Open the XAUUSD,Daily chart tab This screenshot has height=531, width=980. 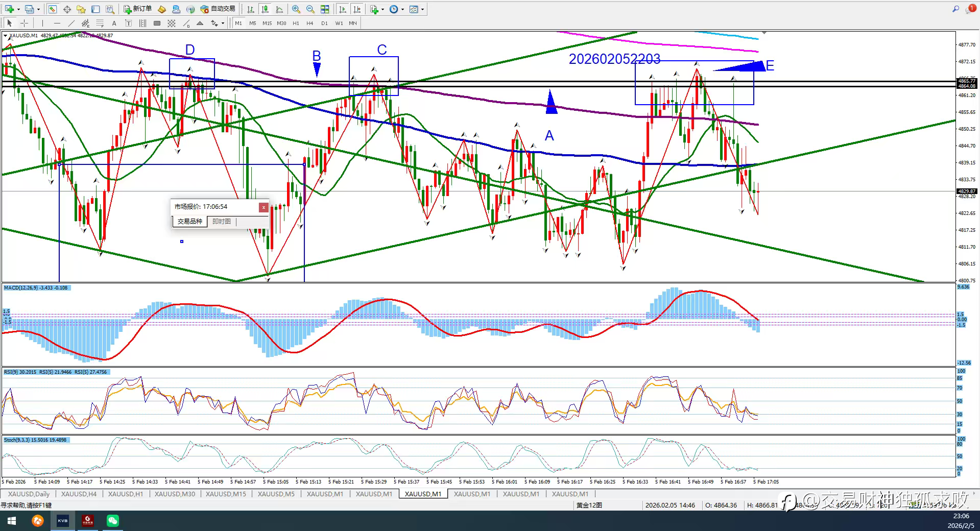pyautogui.click(x=29, y=494)
